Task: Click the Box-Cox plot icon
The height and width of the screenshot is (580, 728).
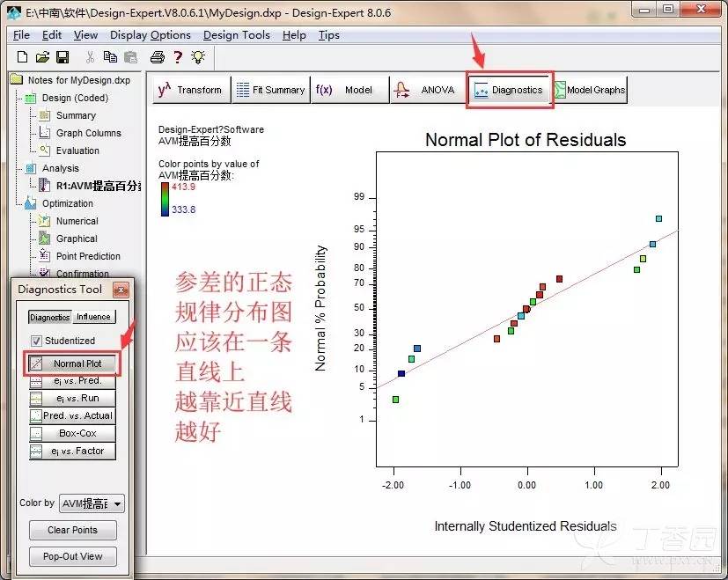Action: [36, 434]
